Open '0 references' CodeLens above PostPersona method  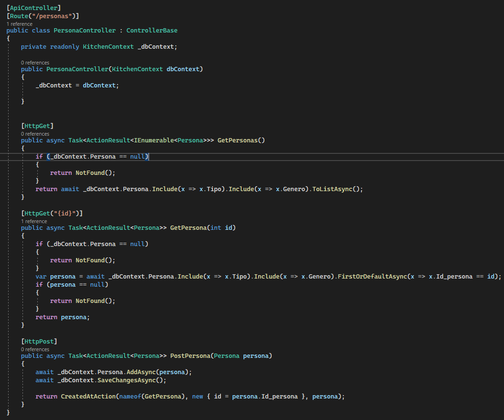[x=35, y=349]
